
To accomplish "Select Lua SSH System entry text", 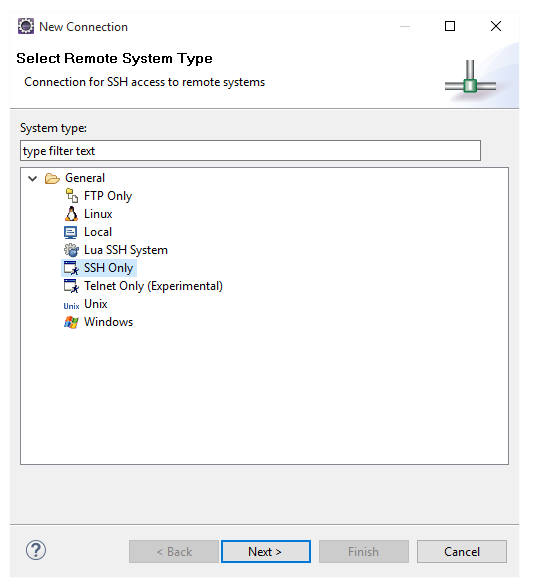I will [126, 250].
